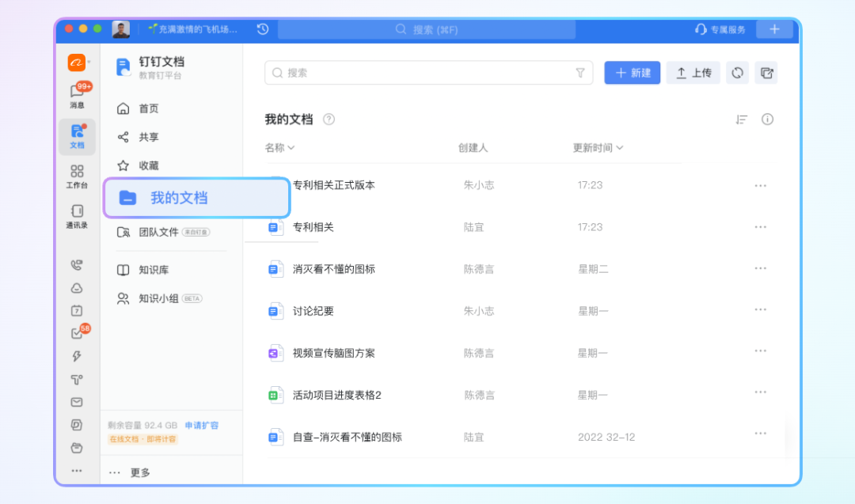Click the filter icon in search box
Viewport: 855px width, 504px height.
(x=580, y=73)
